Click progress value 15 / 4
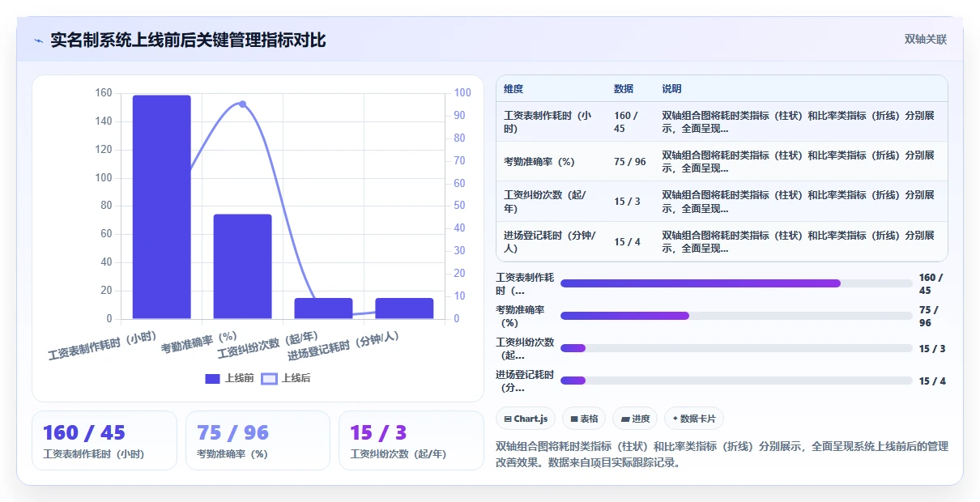 (x=933, y=381)
